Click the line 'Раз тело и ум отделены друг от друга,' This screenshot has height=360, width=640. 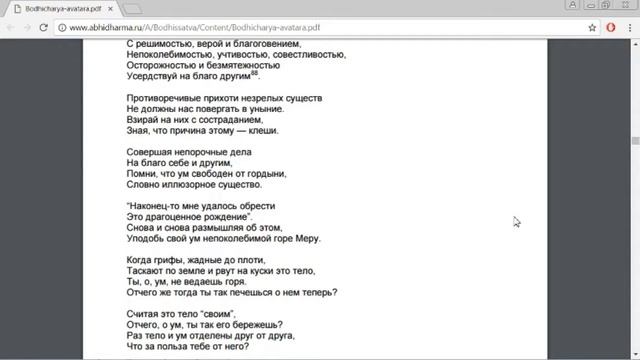(211, 336)
